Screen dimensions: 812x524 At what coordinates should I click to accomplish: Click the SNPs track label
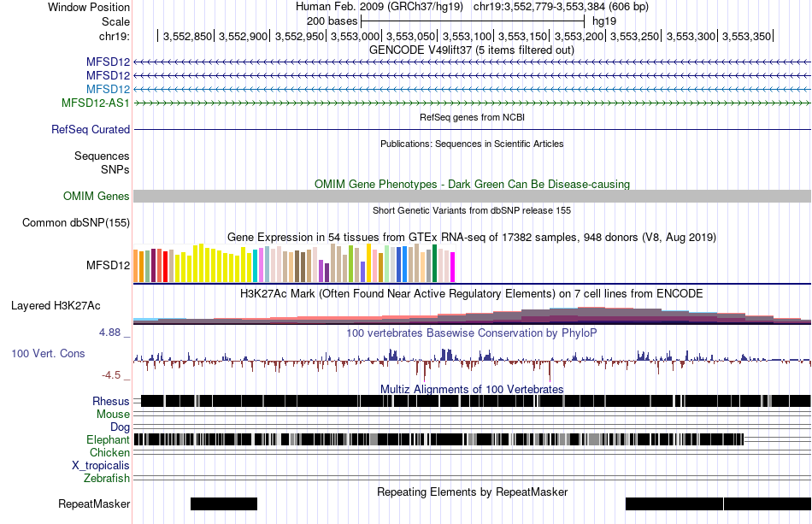point(115,169)
